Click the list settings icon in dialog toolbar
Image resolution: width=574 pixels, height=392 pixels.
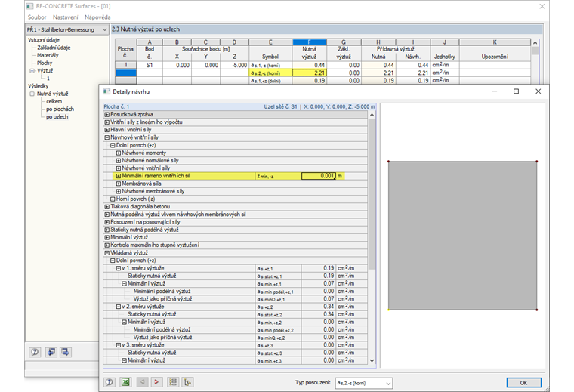173,382
